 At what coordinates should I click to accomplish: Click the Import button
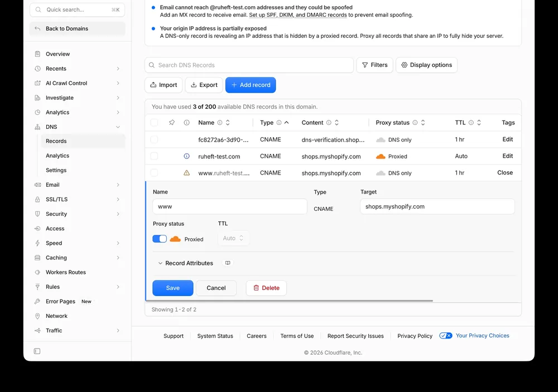coord(163,85)
